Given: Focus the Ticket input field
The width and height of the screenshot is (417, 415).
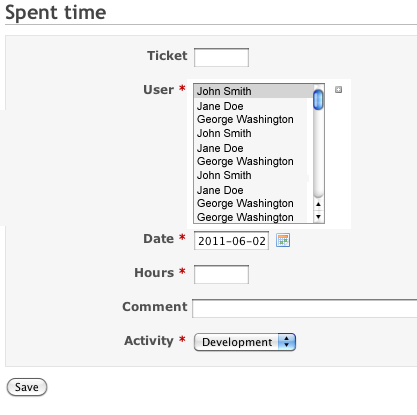Looking at the screenshot, I should coord(221,57).
